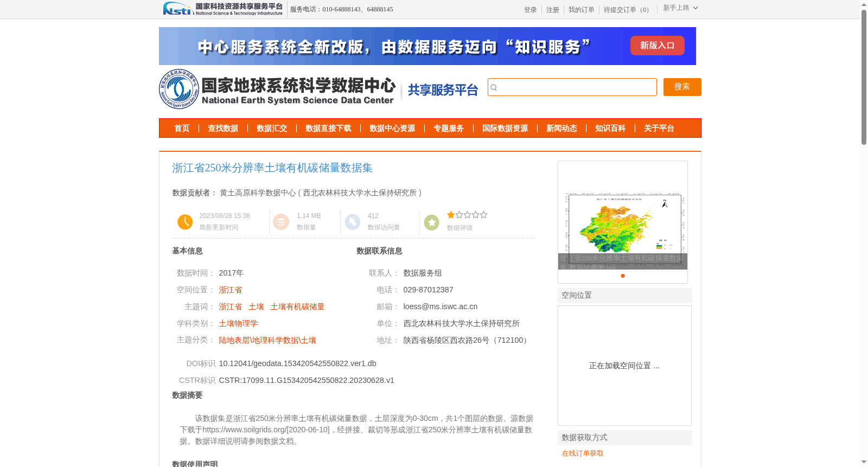This screenshot has height=467, width=868.
Task: Click the 登录 link
Action: coord(531,10)
